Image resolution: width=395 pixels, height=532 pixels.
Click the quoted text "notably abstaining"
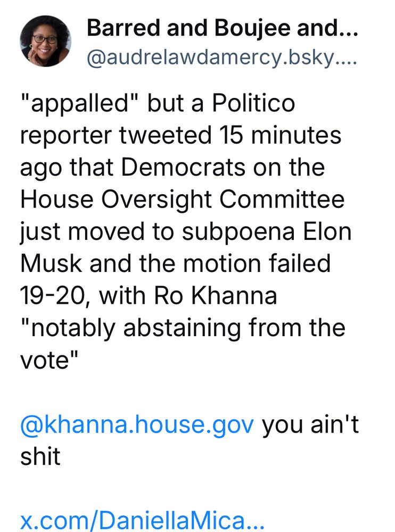131,329
